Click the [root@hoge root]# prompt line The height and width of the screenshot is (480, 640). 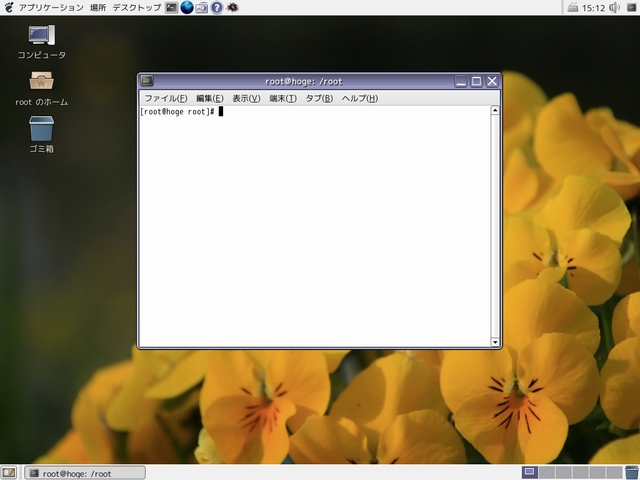coord(181,111)
